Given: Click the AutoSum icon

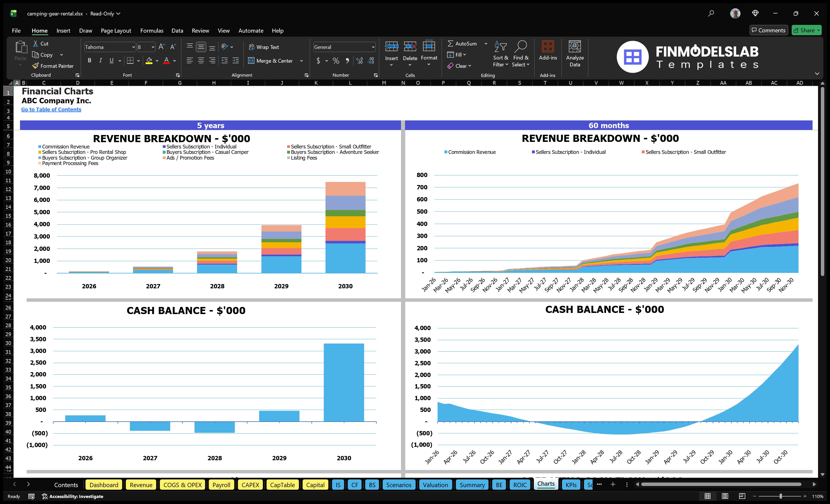Looking at the screenshot, I should pyautogui.click(x=451, y=43).
